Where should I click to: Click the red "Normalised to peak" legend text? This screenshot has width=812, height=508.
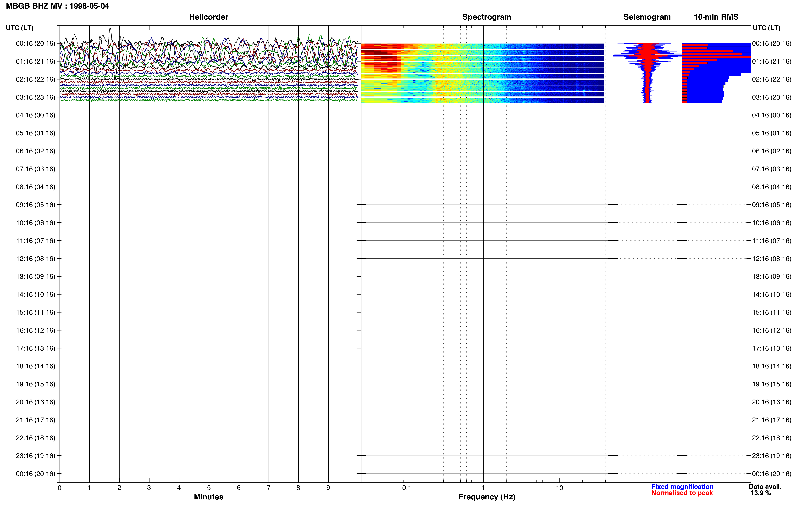pyautogui.click(x=682, y=493)
